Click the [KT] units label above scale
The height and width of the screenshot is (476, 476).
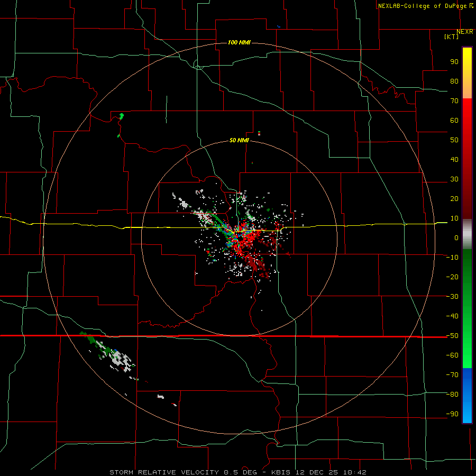tap(451, 36)
